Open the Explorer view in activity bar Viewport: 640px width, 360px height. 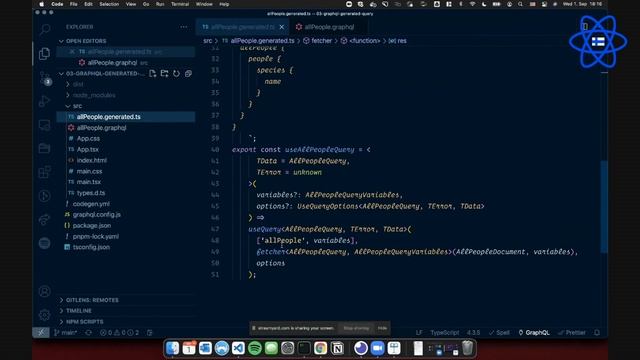[44, 53]
